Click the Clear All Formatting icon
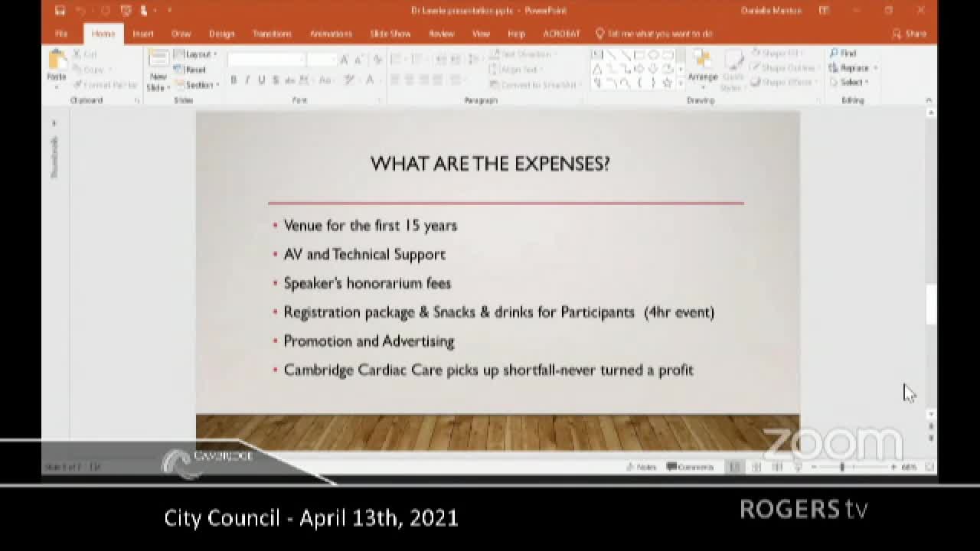 tap(377, 60)
